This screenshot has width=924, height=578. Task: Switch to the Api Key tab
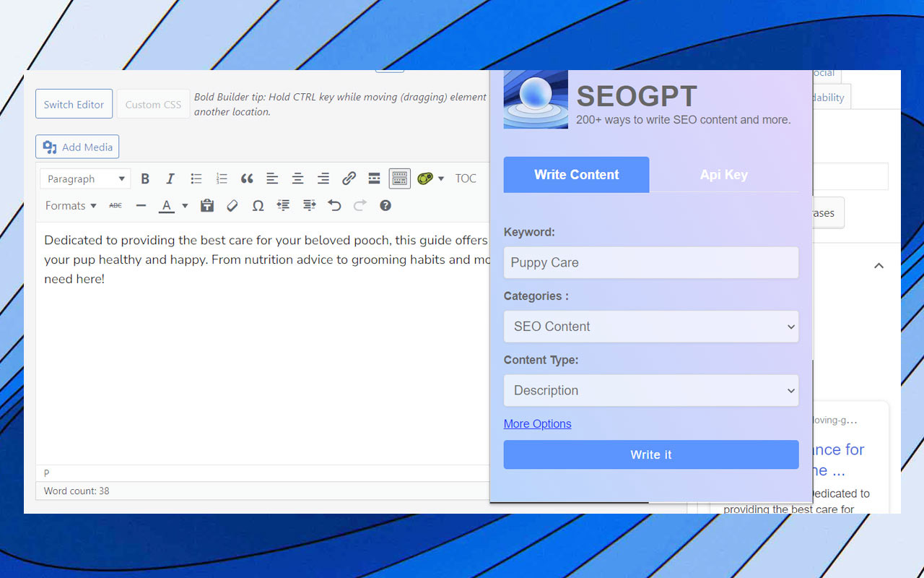click(x=723, y=175)
